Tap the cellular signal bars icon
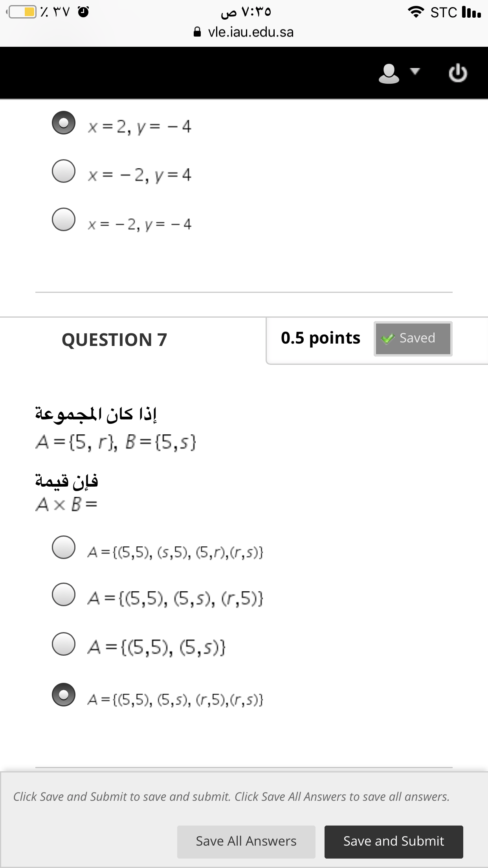The height and width of the screenshot is (868, 488). 471,12
